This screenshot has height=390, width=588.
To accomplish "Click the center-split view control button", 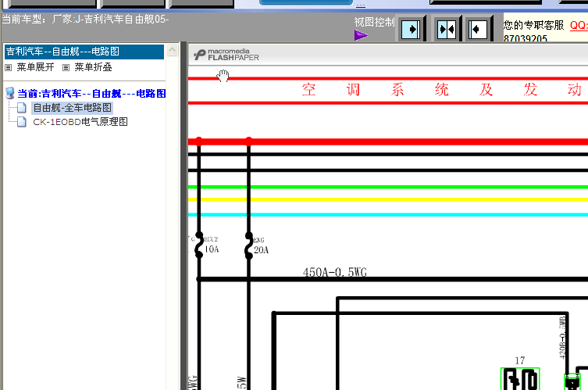I will point(447,29).
